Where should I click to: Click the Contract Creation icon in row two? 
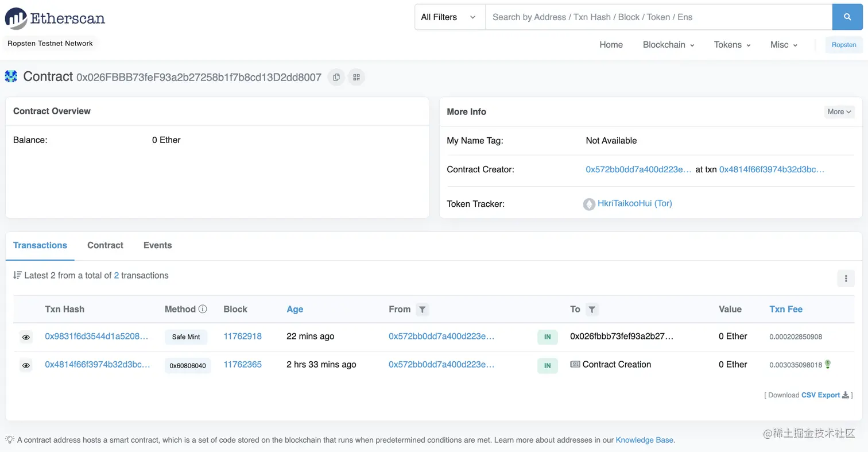pos(575,364)
